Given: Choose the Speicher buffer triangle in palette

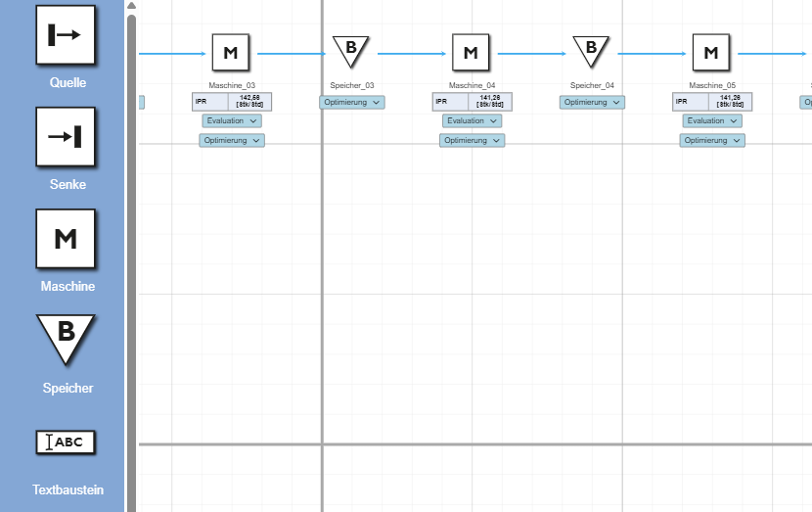Looking at the screenshot, I should coord(66,338).
